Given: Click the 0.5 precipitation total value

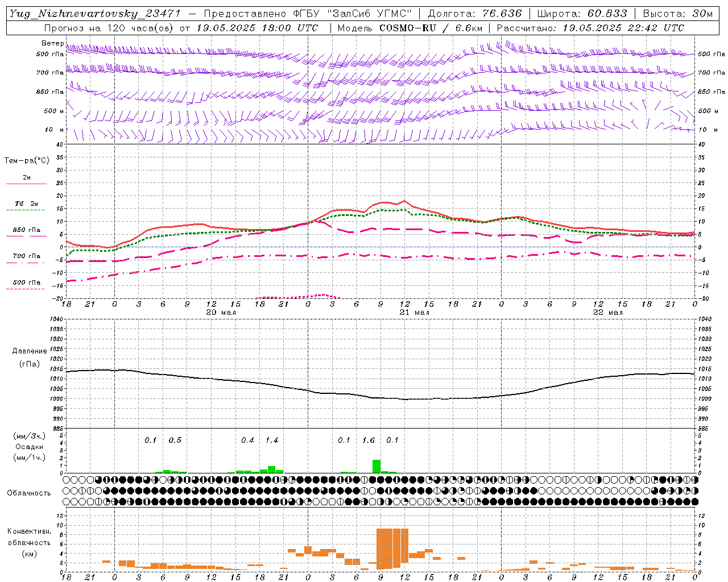Looking at the screenshot, I should pos(175,440).
